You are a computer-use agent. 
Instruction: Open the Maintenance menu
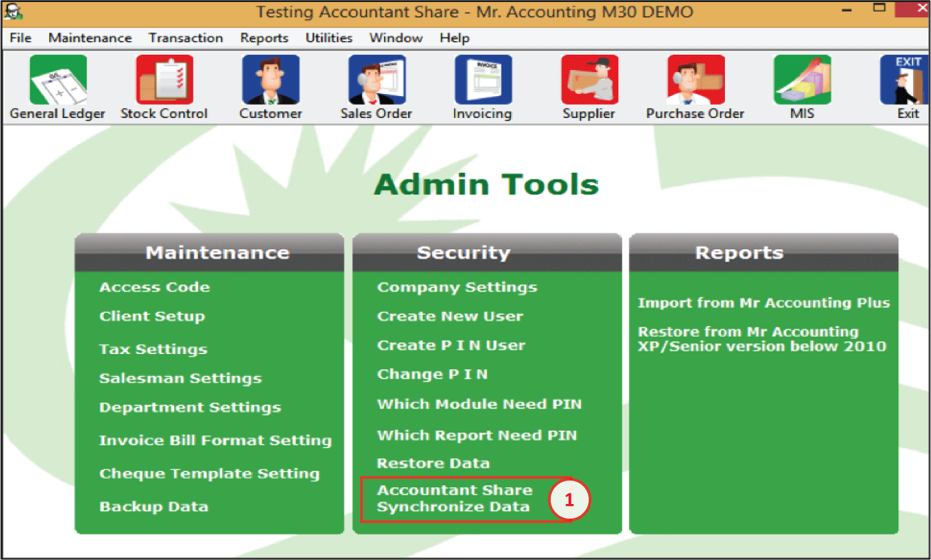(90, 38)
